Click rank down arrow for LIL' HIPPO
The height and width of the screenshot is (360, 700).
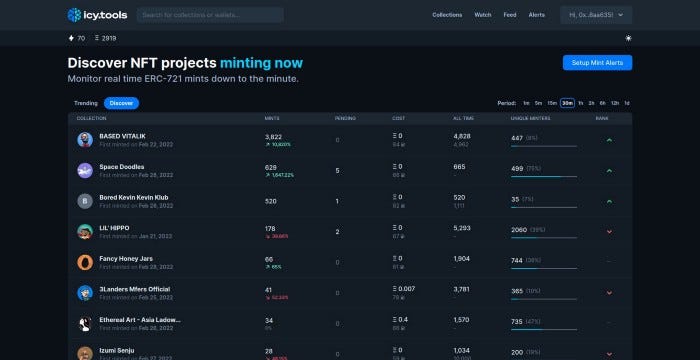click(609, 232)
